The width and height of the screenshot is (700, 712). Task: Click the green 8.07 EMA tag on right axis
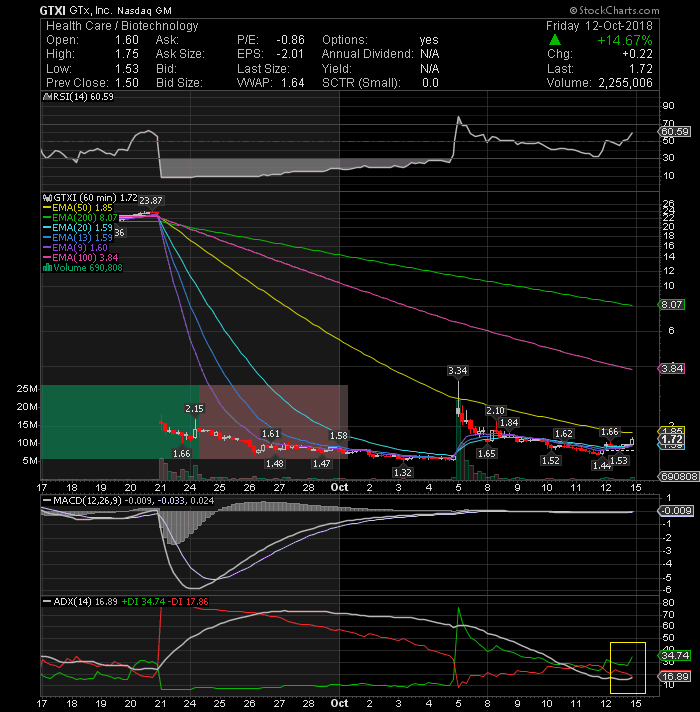[x=672, y=305]
